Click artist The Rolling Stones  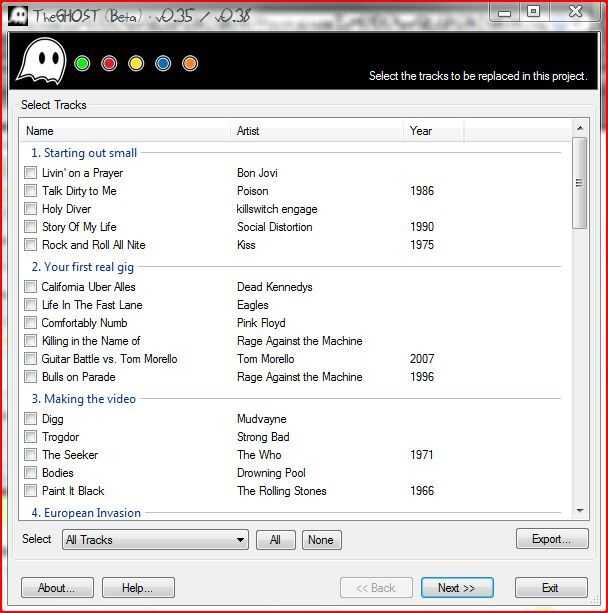click(x=282, y=491)
